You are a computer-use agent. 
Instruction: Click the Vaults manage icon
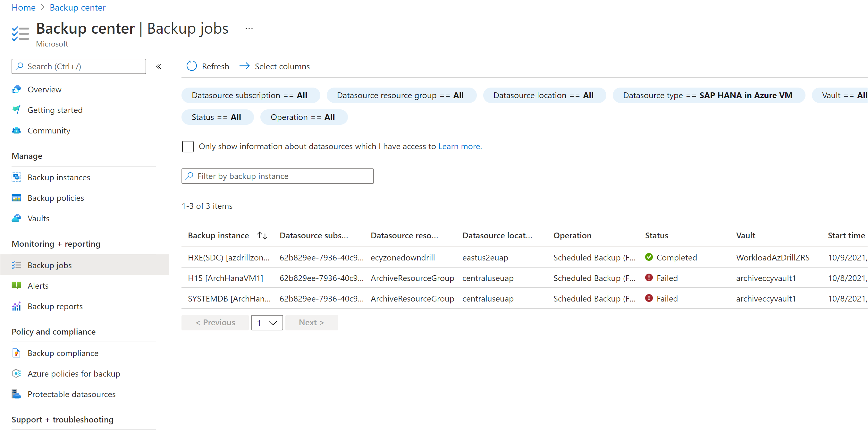coord(17,217)
